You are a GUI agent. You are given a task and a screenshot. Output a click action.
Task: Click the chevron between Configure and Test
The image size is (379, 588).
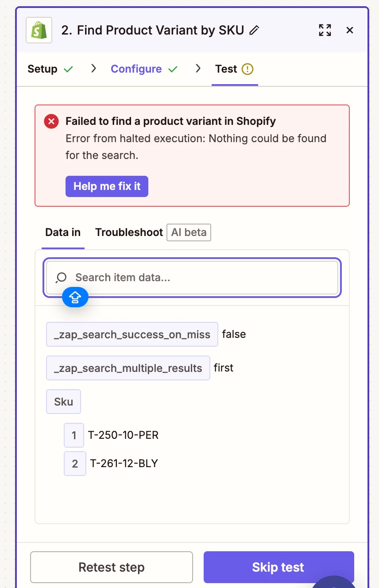[198, 68]
